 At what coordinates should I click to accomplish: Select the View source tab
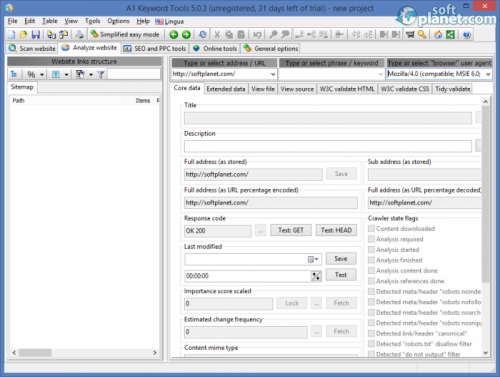(x=297, y=89)
